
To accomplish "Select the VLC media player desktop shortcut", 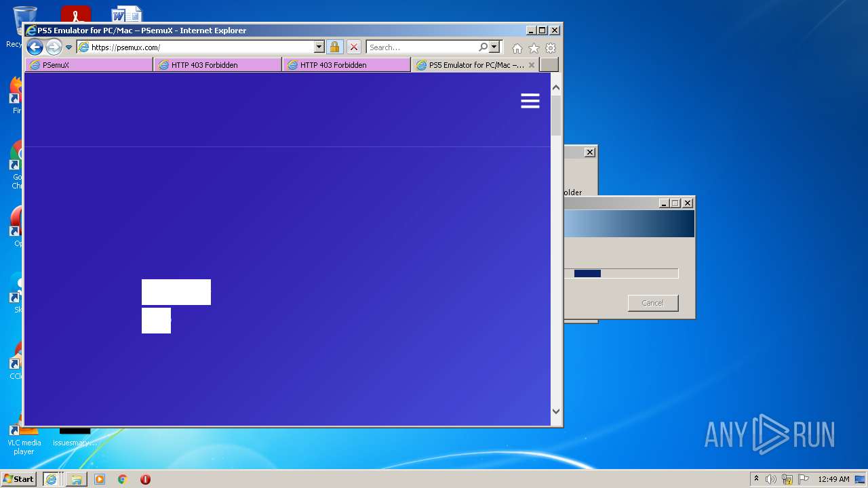I will click(24, 437).
